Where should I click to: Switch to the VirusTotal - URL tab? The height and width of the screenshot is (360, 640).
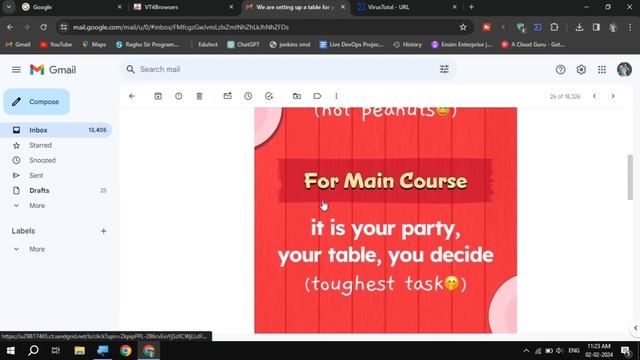406,7
